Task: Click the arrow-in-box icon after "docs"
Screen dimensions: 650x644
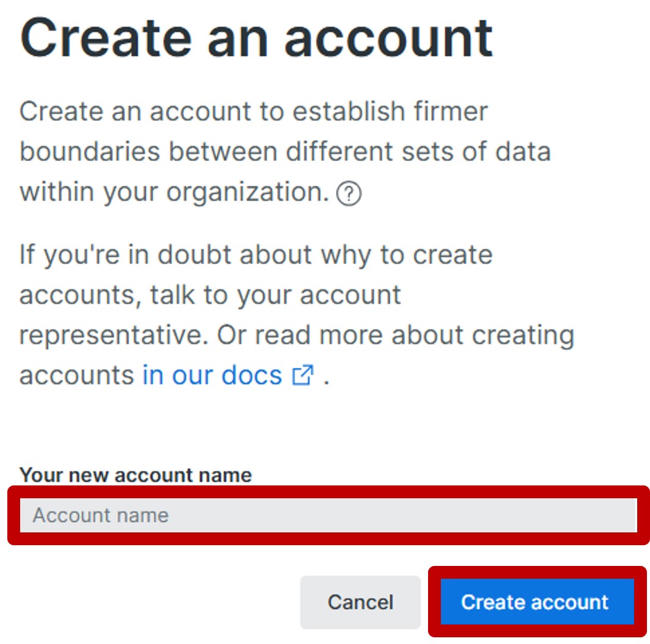Action: coord(302,375)
